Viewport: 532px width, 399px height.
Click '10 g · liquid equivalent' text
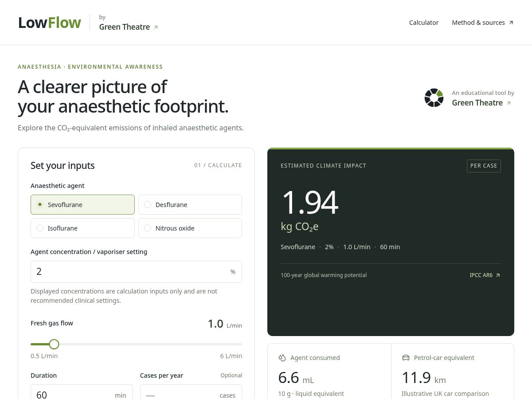(311, 394)
